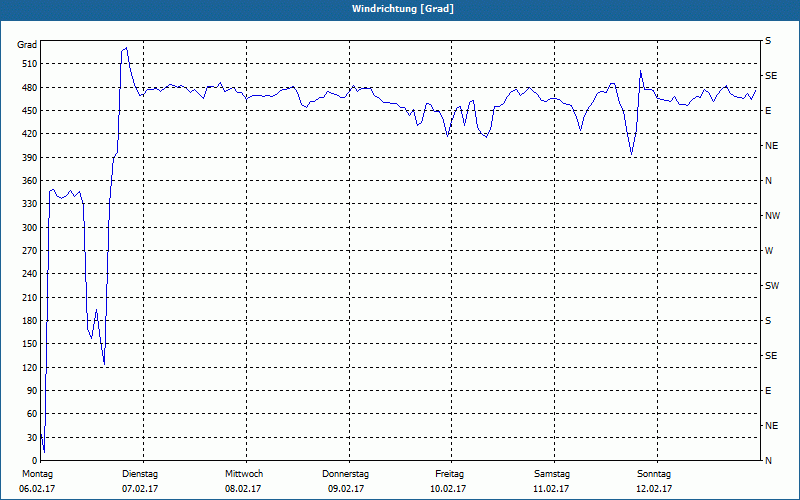Viewport: 800px width, 500px height.
Task: Select the 480 y-axis value
Action: 30,88
